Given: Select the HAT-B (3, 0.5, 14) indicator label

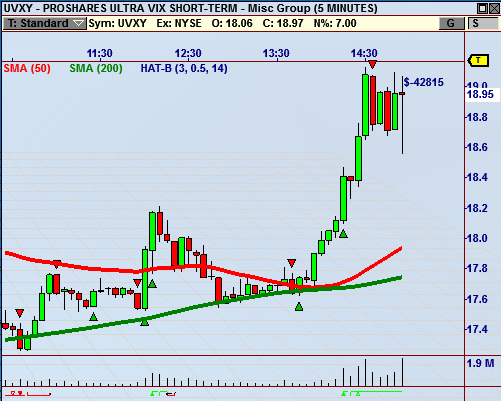Looking at the screenshot, I should coord(184,69).
